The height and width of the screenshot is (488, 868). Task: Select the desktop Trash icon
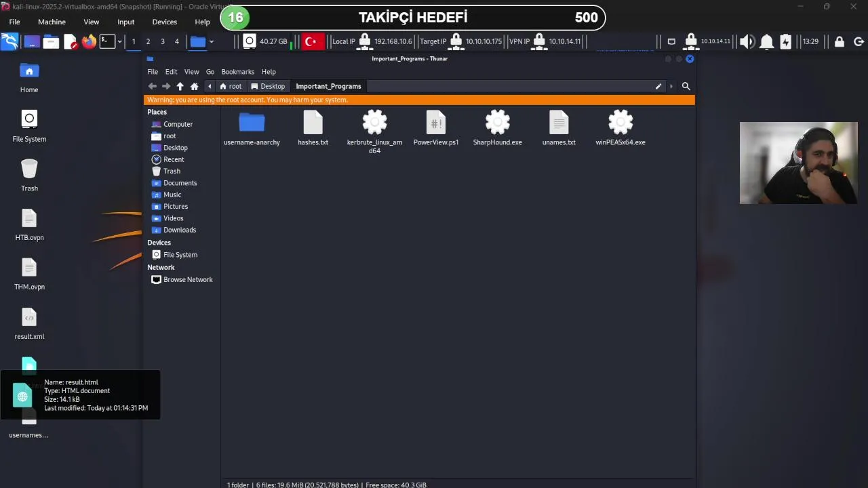29,176
